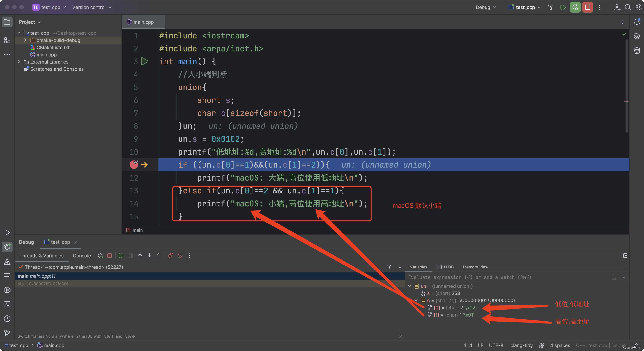
Task: Toggle Mute Breakpoints in debug toolbar
Action: (180, 256)
